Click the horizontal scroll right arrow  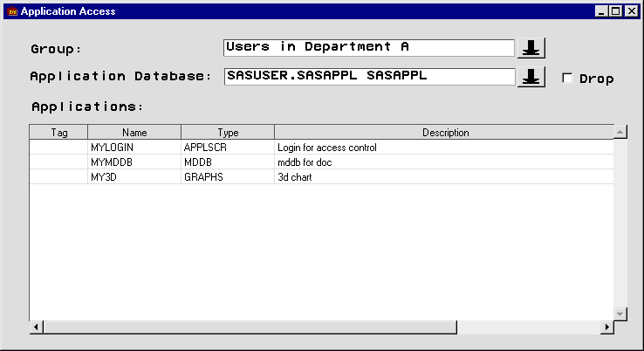click(606, 327)
